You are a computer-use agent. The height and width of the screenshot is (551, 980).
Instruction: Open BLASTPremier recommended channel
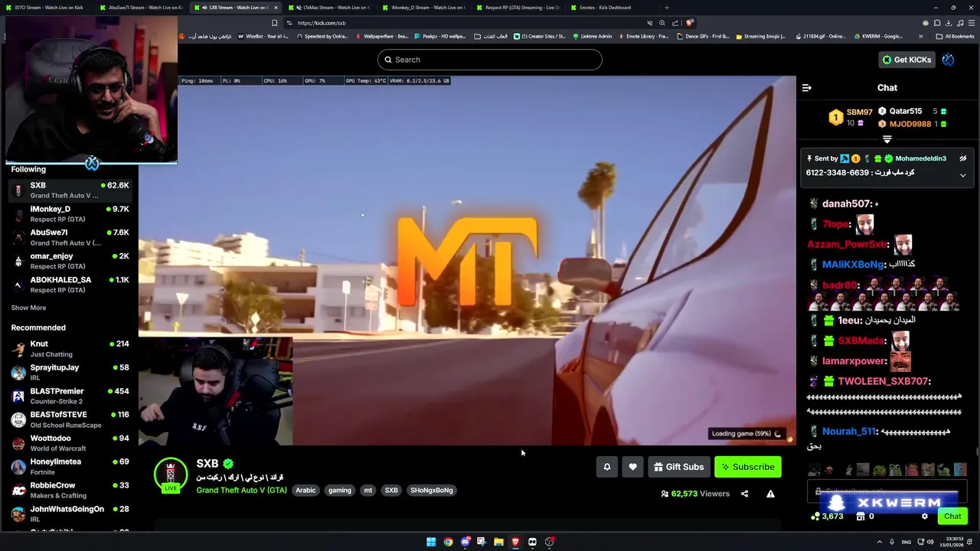[x=69, y=396]
